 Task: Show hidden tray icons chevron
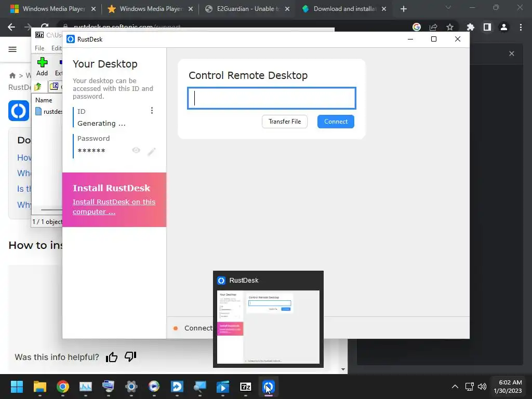(x=455, y=387)
